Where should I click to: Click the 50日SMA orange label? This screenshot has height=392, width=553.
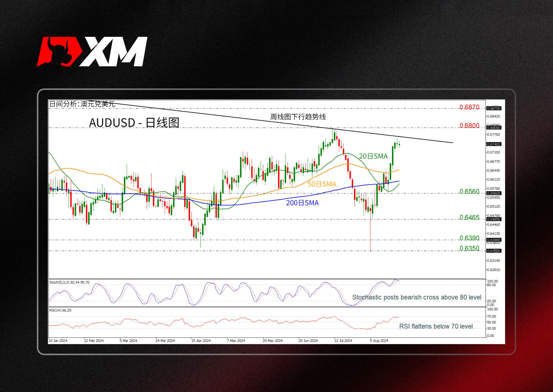point(322,184)
